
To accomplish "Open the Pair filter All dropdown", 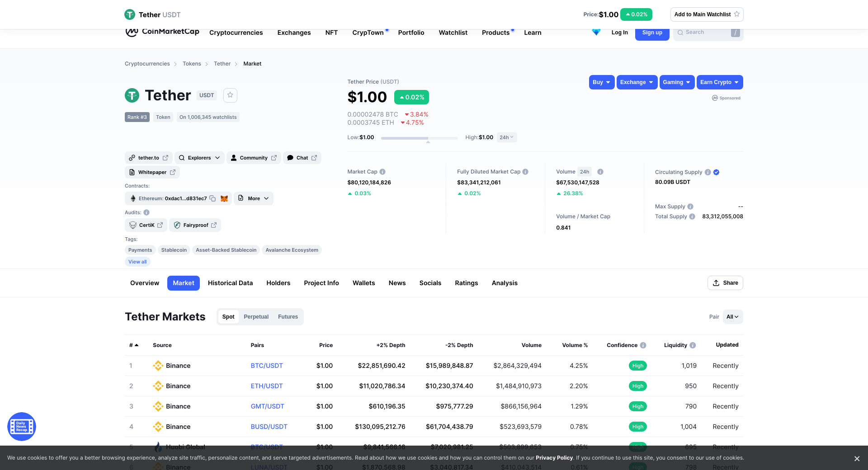I will point(732,317).
